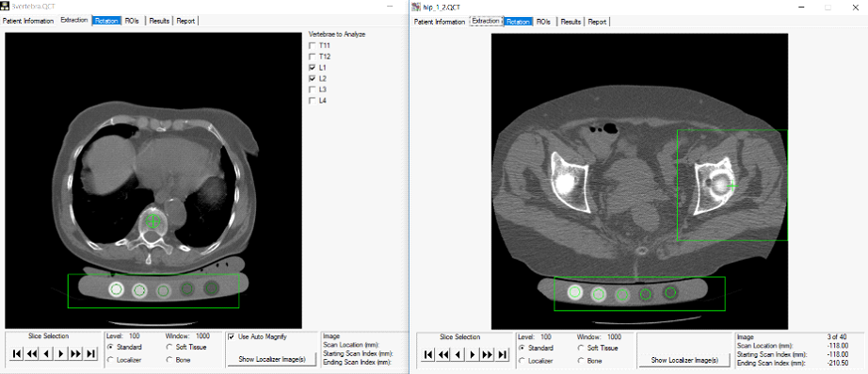
Task: Enable the T12 vertebra checkbox
Action: [313, 57]
